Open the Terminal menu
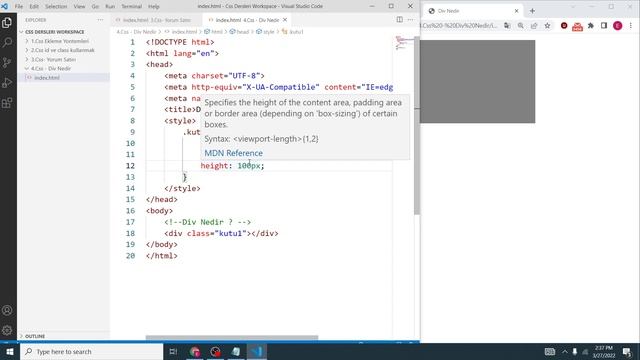The width and height of the screenshot is (640, 360). pyautogui.click(x=131, y=7)
